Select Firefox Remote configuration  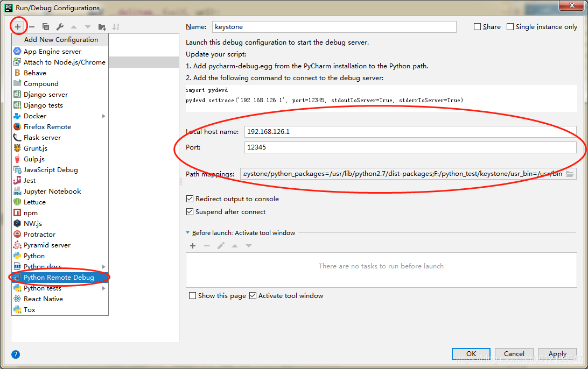point(60,126)
